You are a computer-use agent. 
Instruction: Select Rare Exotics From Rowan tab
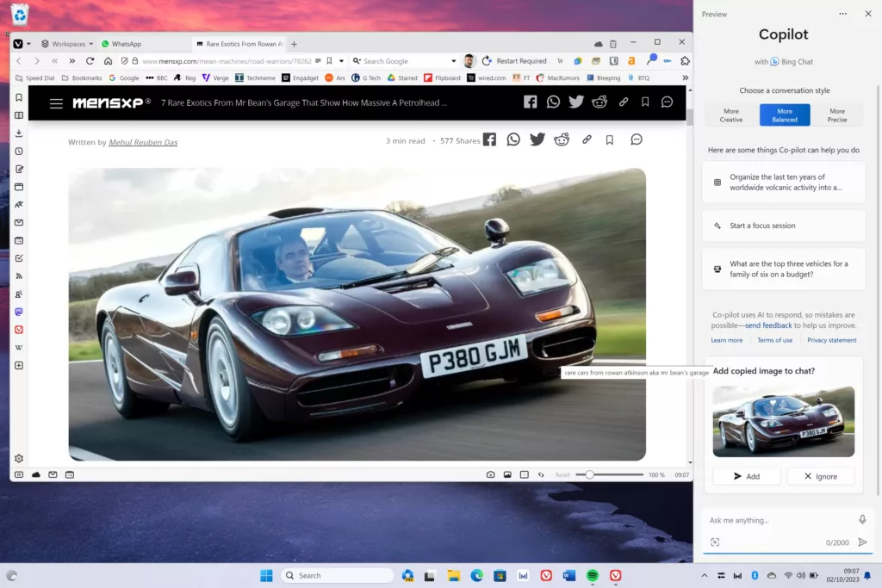coord(239,44)
